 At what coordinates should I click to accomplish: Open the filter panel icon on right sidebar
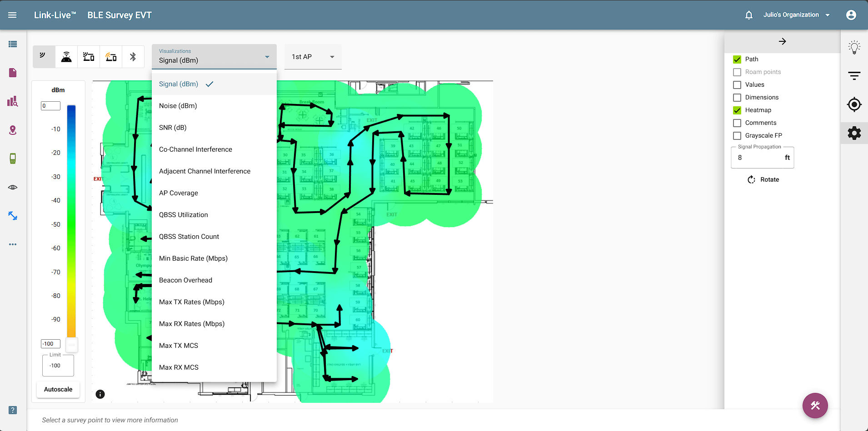click(855, 75)
